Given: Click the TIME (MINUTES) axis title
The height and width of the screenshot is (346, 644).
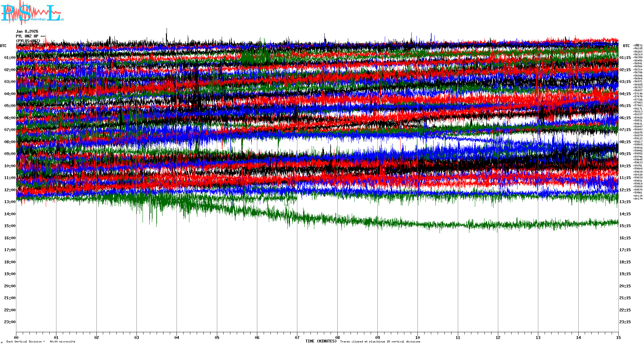Looking at the screenshot, I should (321, 341).
